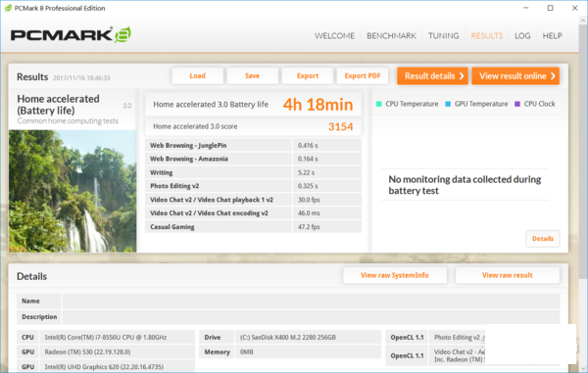Minimize the PCMark 8 window

coord(525,8)
